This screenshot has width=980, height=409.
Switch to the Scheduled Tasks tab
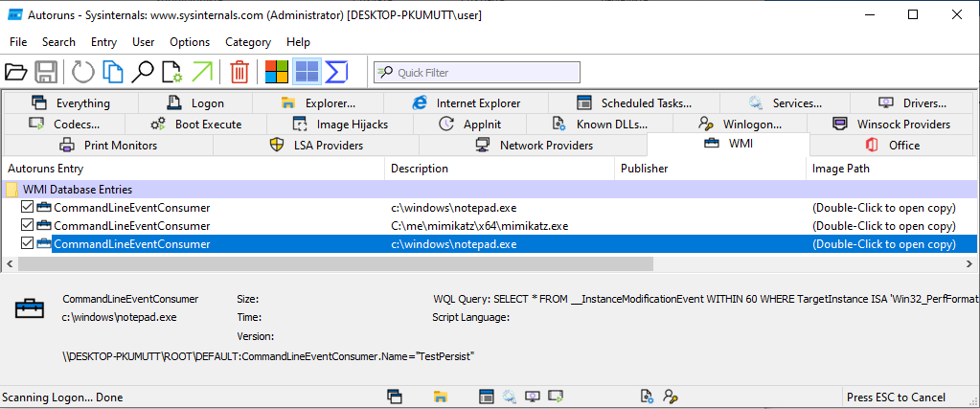tap(633, 103)
